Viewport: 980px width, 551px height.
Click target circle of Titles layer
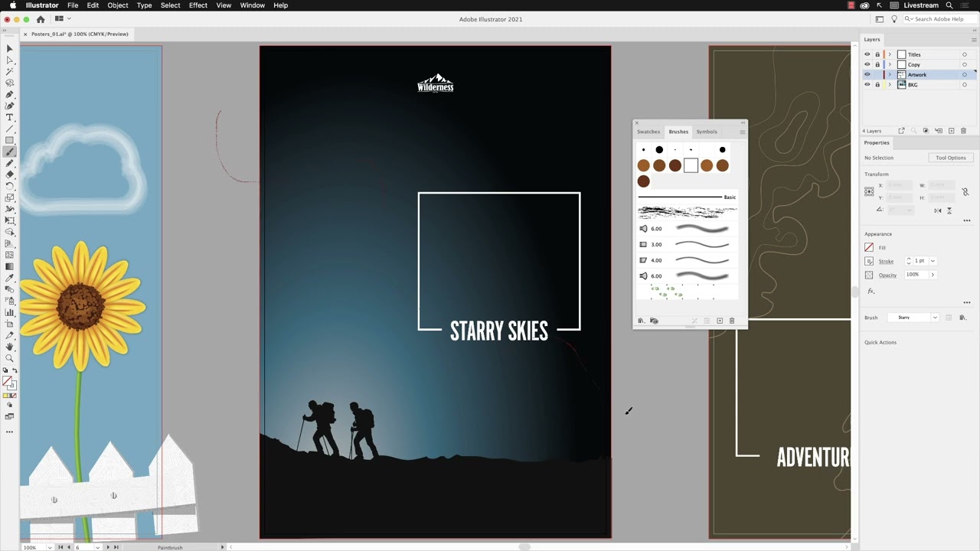click(965, 54)
